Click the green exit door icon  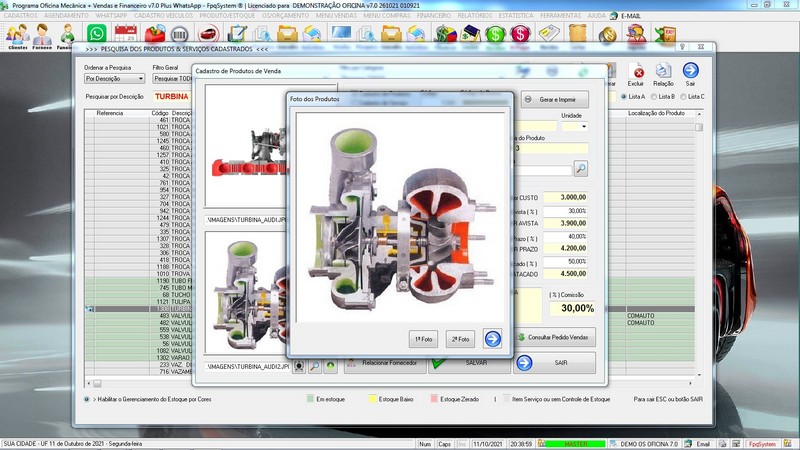(665, 35)
